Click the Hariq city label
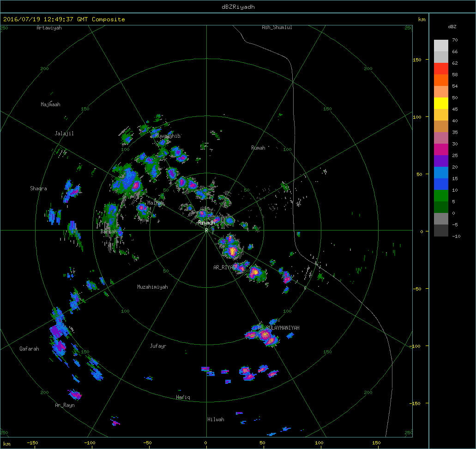 [183, 397]
